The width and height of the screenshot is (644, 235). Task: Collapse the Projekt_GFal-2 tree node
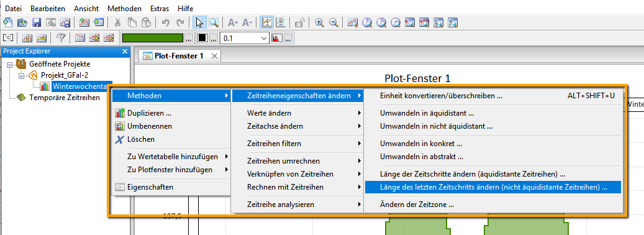pyautogui.click(x=22, y=76)
